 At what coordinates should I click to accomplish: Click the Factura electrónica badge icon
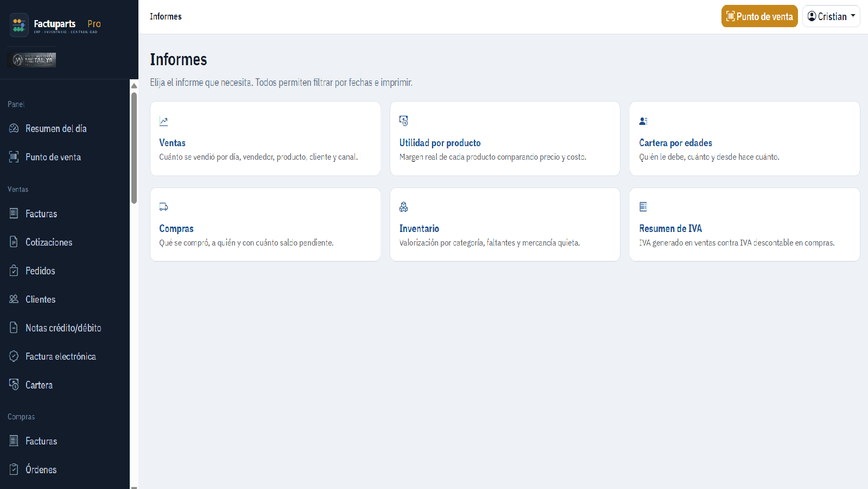pos(14,356)
